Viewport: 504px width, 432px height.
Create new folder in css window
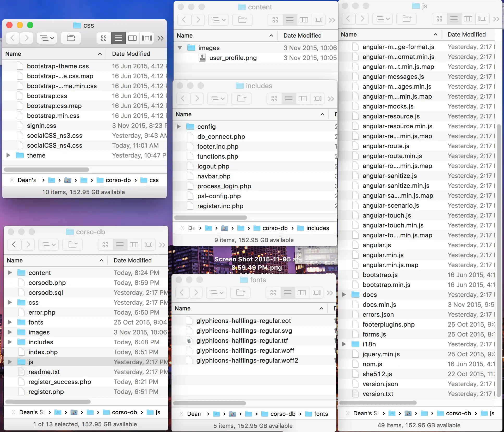click(71, 38)
